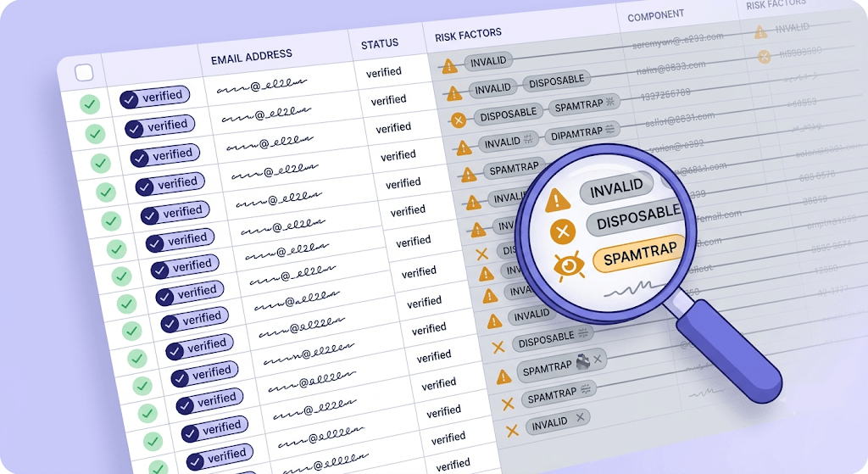Click the small icon inside the DIPAMTRAP tag
Screen dimensions: 868x474
pos(609,130)
